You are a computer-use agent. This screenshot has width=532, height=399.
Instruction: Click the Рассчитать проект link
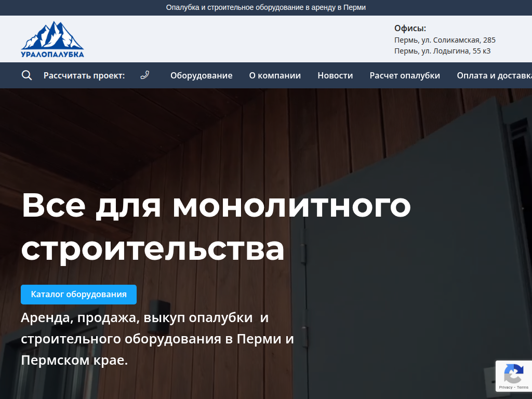(85, 75)
